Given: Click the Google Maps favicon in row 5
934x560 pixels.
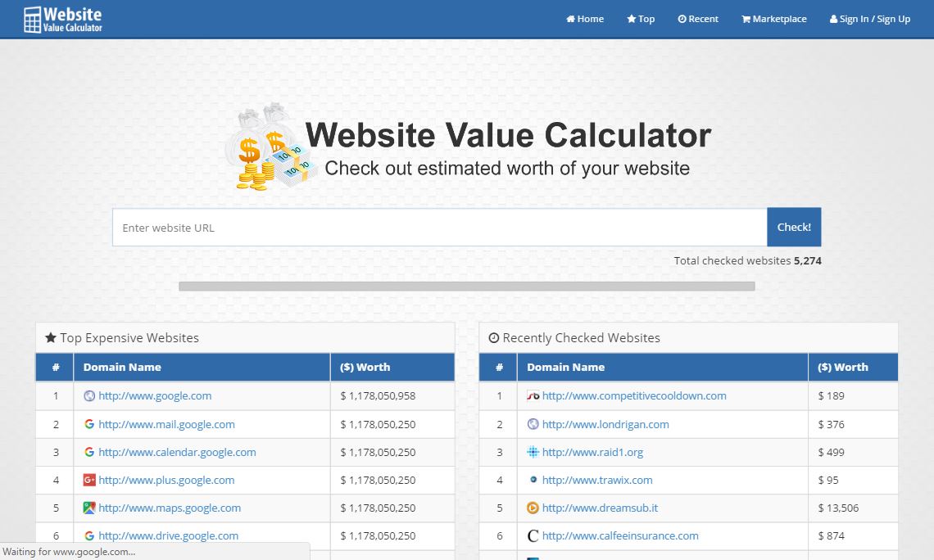Looking at the screenshot, I should pos(89,508).
